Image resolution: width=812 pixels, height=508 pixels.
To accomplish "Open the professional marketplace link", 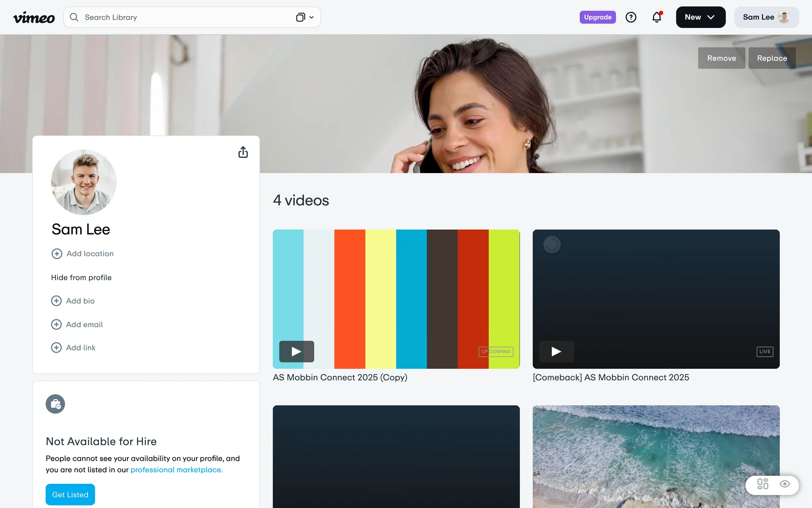I will coord(176,469).
